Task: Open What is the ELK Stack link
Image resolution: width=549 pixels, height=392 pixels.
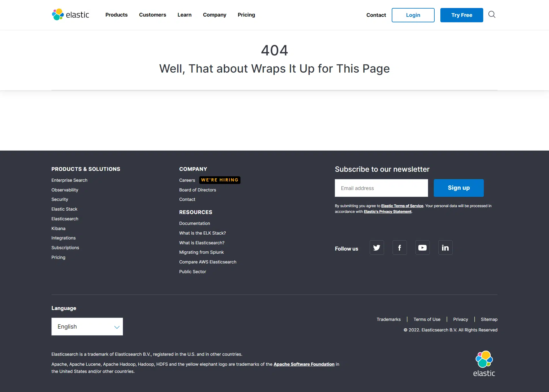Action: point(202,233)
